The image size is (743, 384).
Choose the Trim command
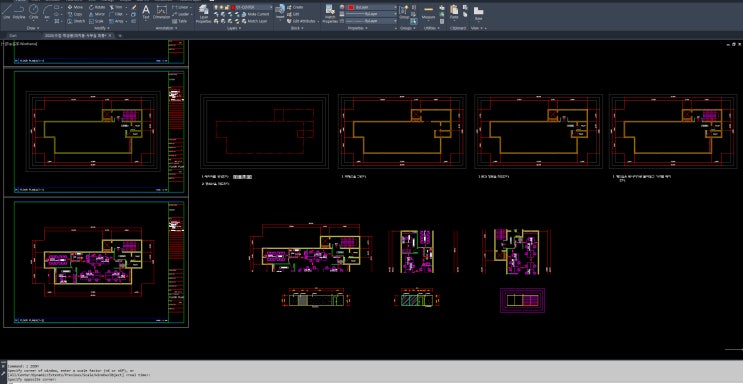(116, 7)
